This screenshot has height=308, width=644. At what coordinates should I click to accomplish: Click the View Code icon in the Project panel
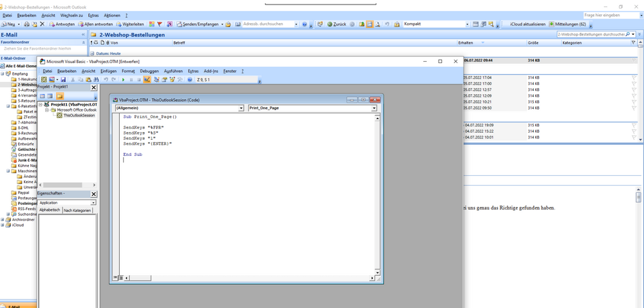point(43,96)
